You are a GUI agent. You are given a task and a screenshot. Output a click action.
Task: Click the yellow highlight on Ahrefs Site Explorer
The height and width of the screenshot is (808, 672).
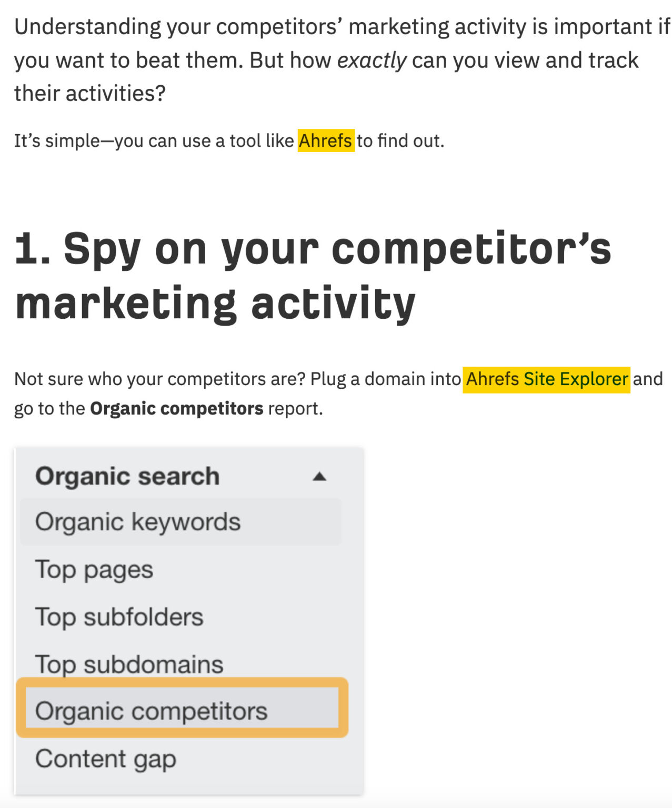(x=545, y=378)
